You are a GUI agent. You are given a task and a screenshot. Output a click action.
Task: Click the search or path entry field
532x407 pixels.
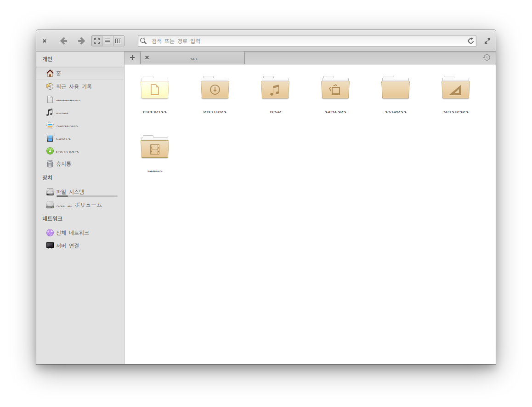pos(307,41)
